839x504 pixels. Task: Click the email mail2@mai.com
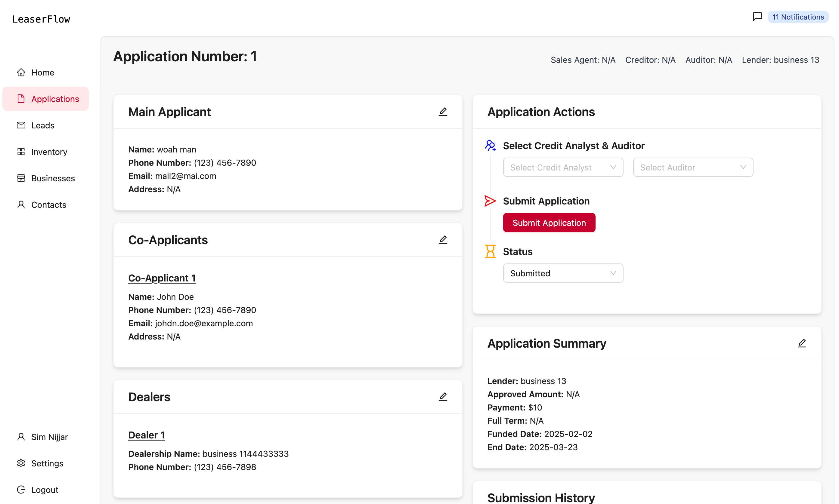tap(186, 176)
